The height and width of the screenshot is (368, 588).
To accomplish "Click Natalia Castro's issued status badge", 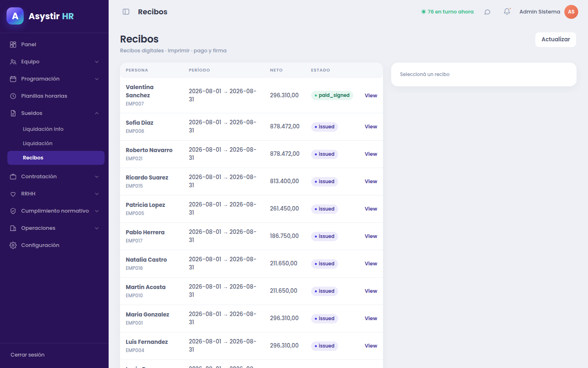I will [x=325, y=264].
